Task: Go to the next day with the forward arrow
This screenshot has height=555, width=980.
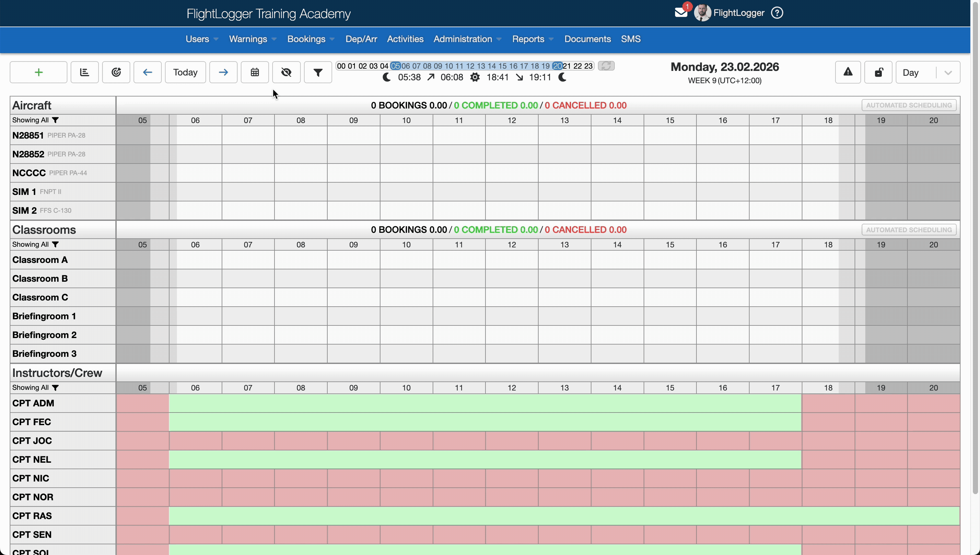Action: pos(223,72)
